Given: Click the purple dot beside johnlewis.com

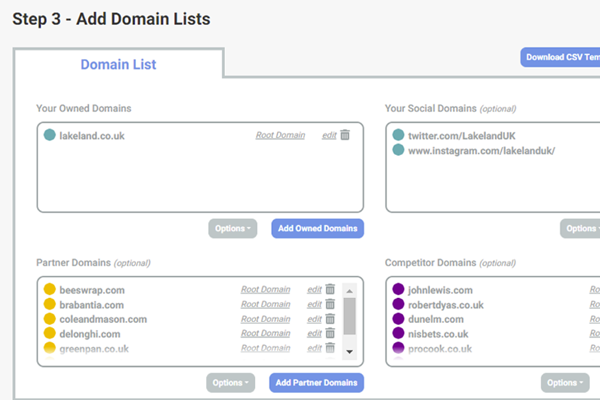Looking at the screenshot, I should click(398, 289).
